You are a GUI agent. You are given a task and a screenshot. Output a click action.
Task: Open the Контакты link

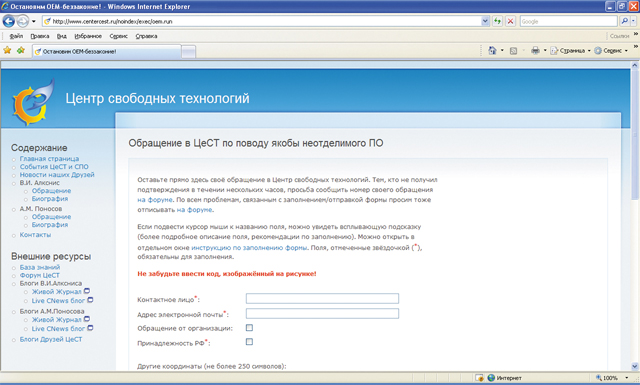click(x=35, y=235)
